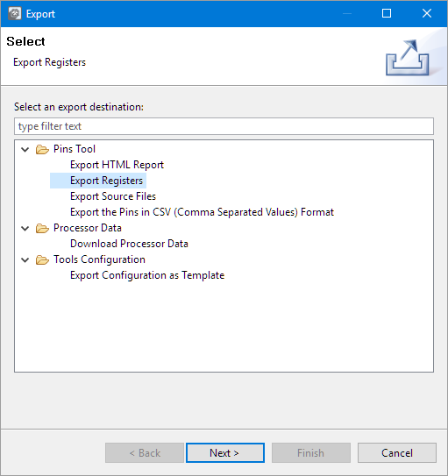Focus the type filter text field
Screen dimensions: 448x476
(224, 126)
